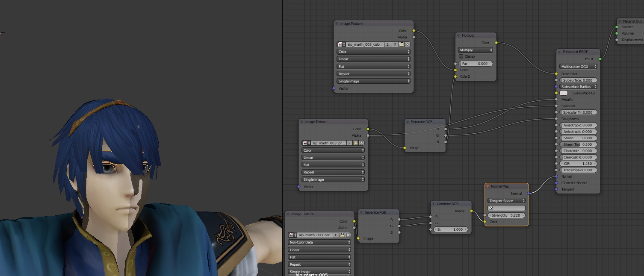644x276 pixels.
Task: Unlink the alp_marth_003_colo image datablock
Action: (x=408, y=44)
